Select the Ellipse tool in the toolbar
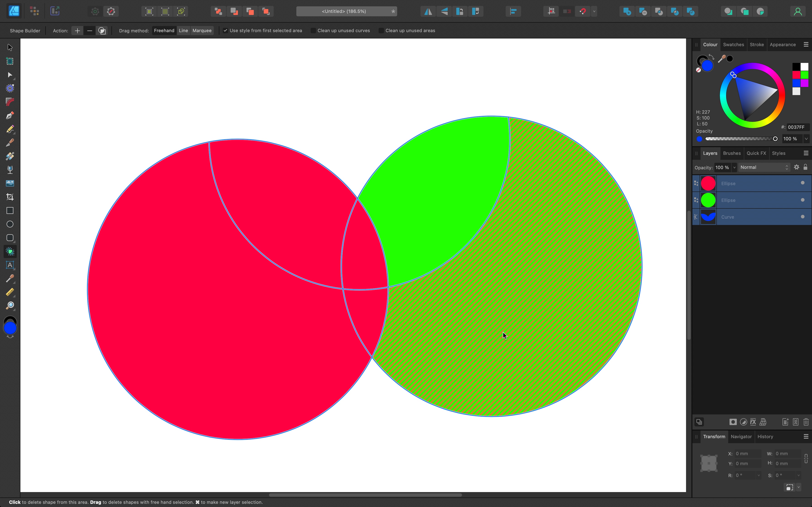The height and width of the screenshot is (507, 812). pyautogui.click(x=10, y=224)
